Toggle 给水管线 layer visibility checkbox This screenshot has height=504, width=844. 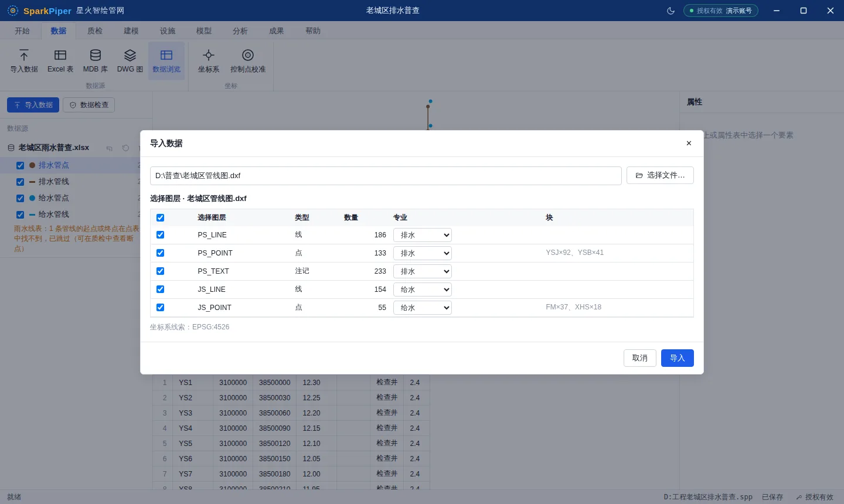(20, 214)
